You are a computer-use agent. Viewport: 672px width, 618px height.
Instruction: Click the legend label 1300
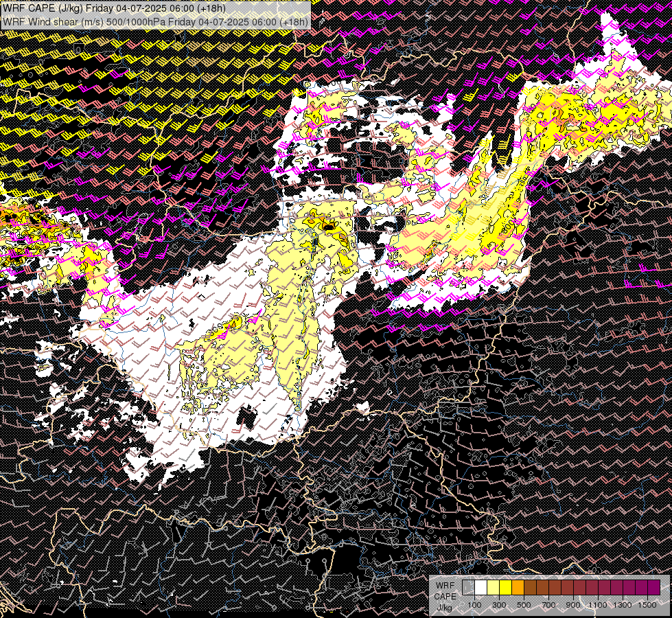click(x=623, y=605)
